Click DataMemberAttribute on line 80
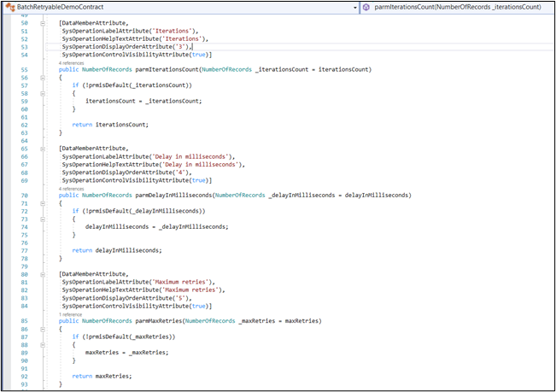 94,274
